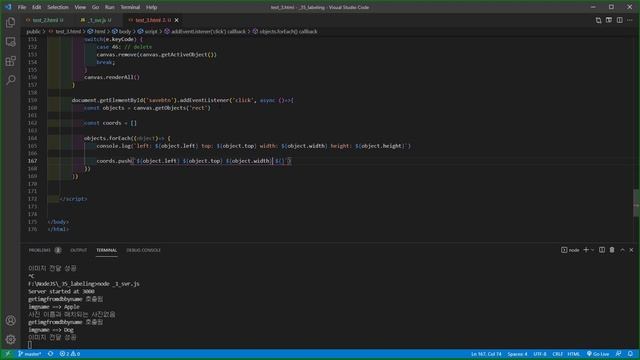640x360 pixels.
Task: Open errors and warnings count in status bar
Action: (70, 354)
